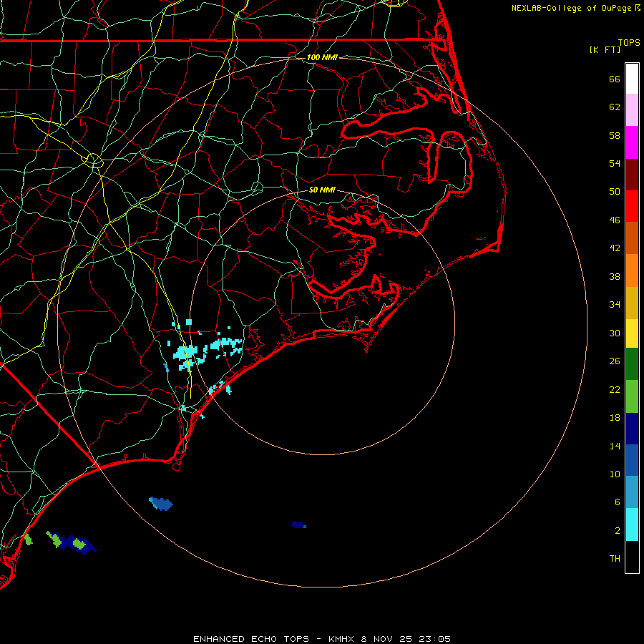Click the white swatch in the tops legend

(632, 79)
